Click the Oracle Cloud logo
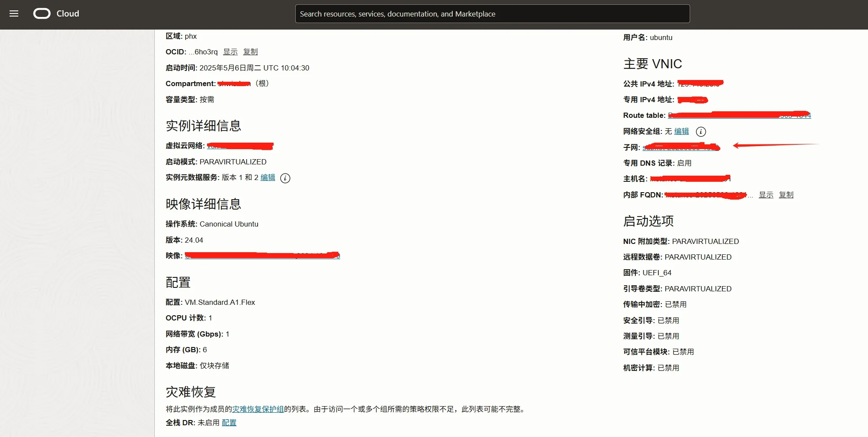This screenshot has height=437, width=868. tap(42, 13)
